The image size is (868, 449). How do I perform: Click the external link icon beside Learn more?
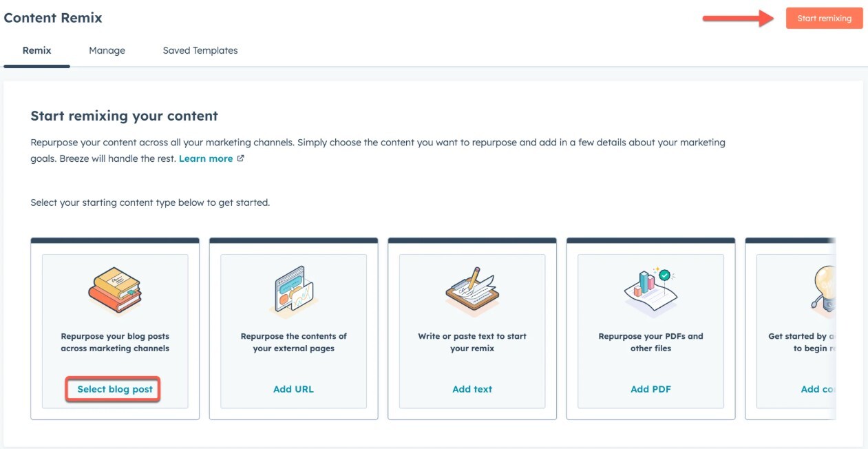point(240,158)
